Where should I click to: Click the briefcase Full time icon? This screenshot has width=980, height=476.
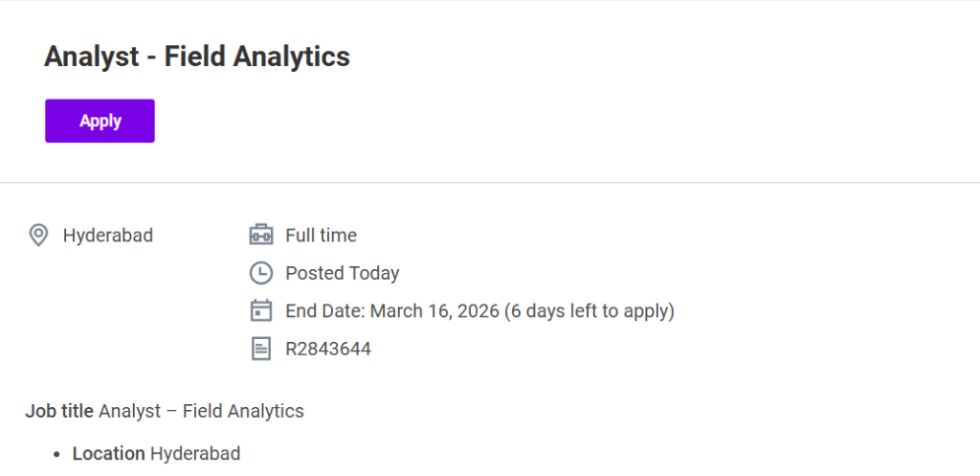[260, 235]
